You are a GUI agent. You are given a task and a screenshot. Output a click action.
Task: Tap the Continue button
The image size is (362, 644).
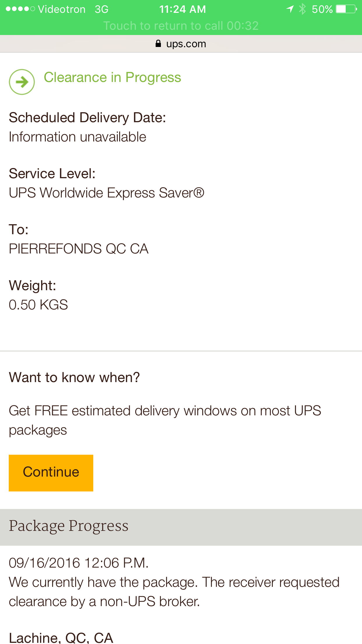(51, 473)
